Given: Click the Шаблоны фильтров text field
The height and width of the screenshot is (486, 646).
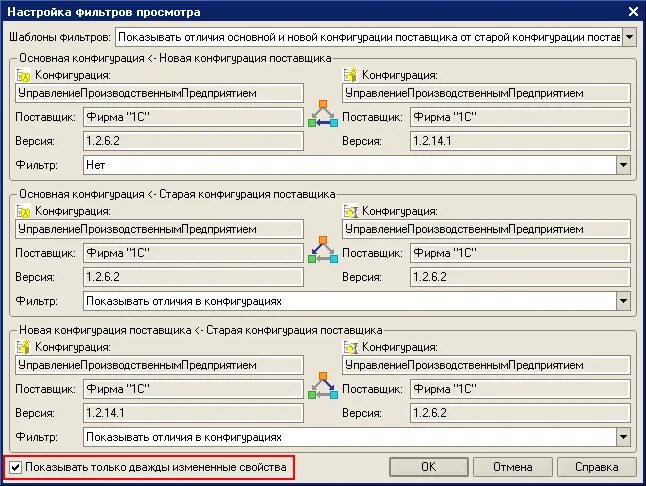Looking at the screenshot, I should [x=369, y=37].
